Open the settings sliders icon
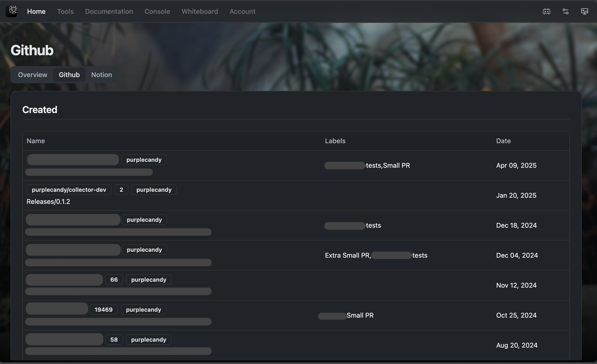597x364 pixels. (x=566, y=11)
